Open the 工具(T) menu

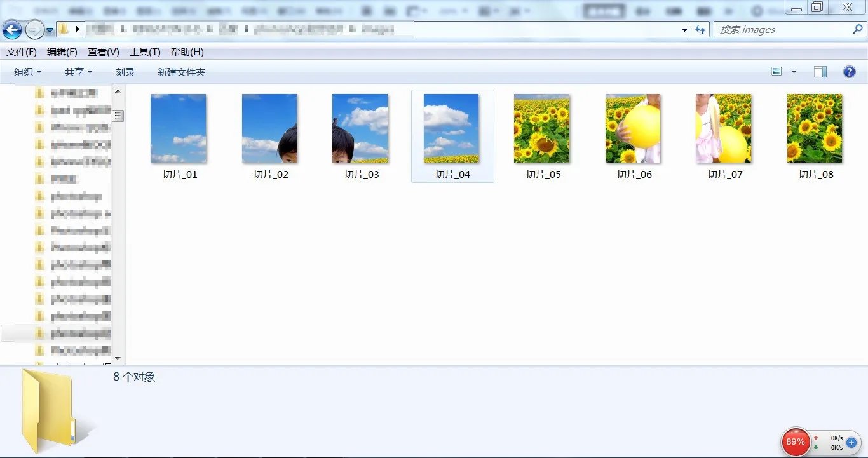pyautogui.click(x=145, y=52)
